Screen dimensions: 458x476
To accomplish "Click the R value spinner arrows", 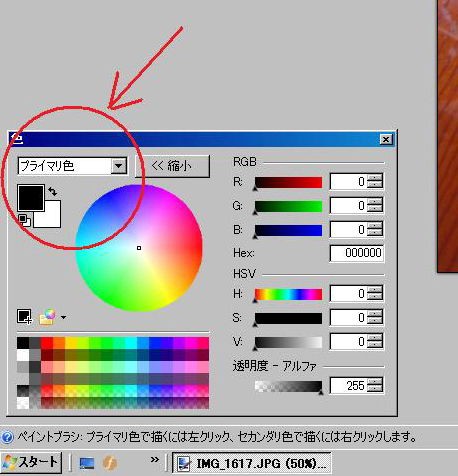I will point(375,182).
